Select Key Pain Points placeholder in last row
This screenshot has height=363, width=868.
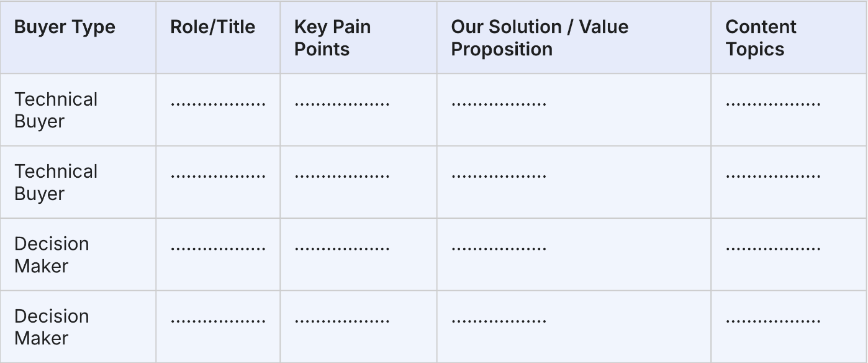point(341,321)
